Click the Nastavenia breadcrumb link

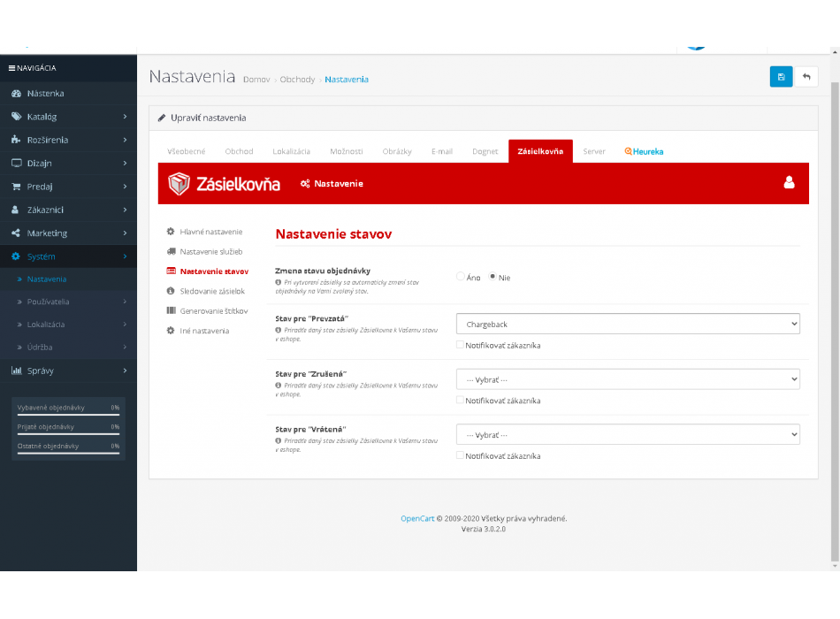pyautogui.click(x=347, y=80)
